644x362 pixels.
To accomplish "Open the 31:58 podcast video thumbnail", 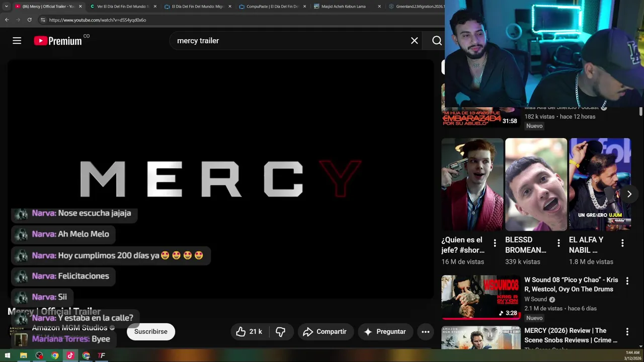I will pos(481,118).
